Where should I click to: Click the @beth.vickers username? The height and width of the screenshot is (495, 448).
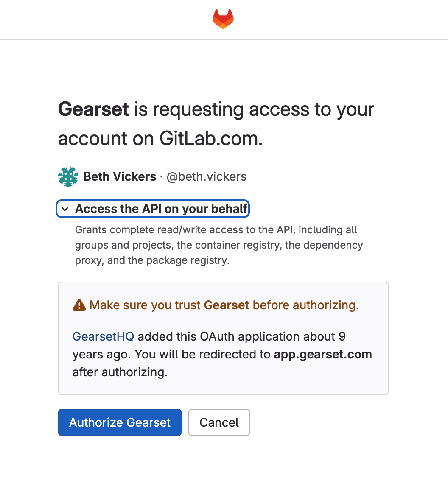click(x=207, y=177)
